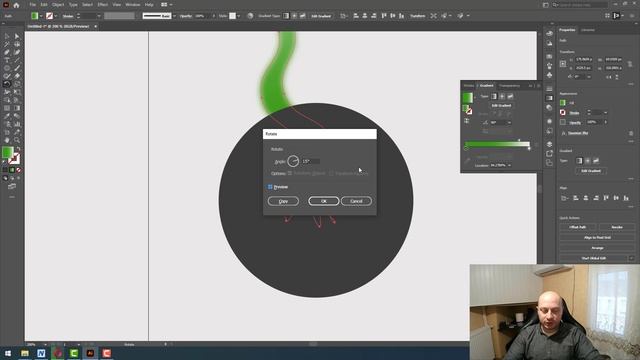Click the reverse gradient icon in the Gradient panel

(x=467, y=121)
